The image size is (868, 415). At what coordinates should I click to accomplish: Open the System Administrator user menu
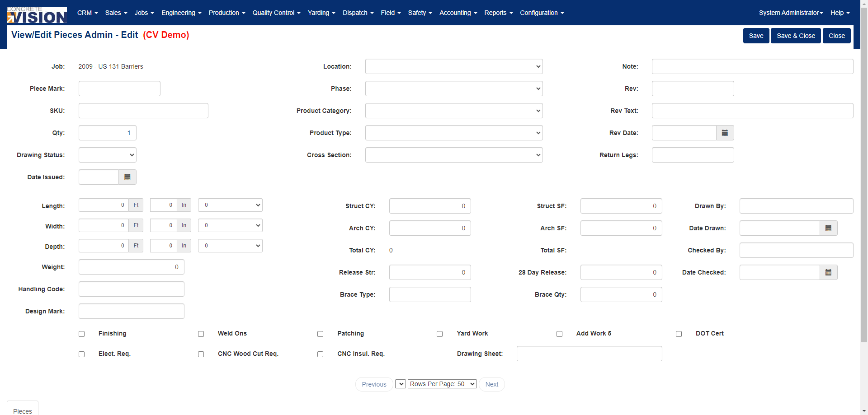(x=791, y=13)
